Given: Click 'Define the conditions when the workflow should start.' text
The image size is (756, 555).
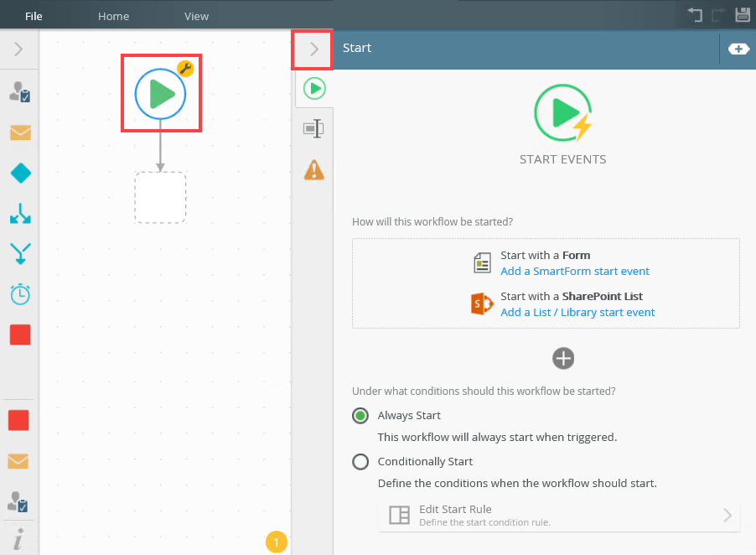Looking at the screenshot, I should click(517, 483).
